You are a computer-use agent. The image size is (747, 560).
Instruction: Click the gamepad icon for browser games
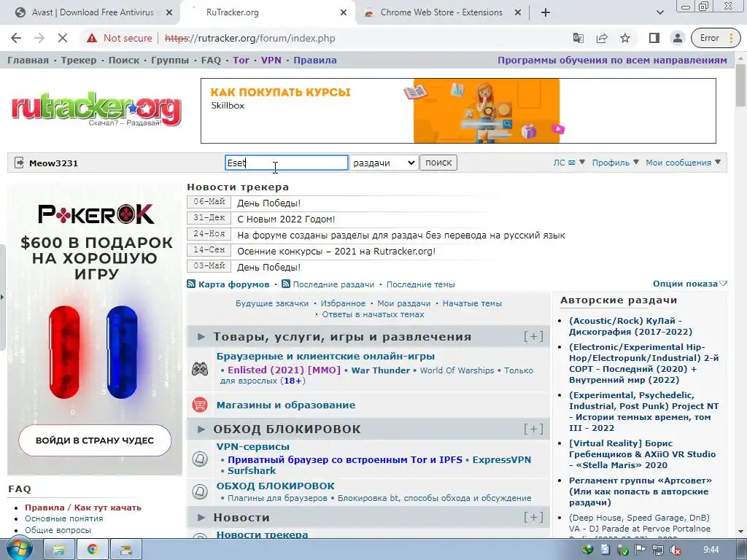[200, 368]
